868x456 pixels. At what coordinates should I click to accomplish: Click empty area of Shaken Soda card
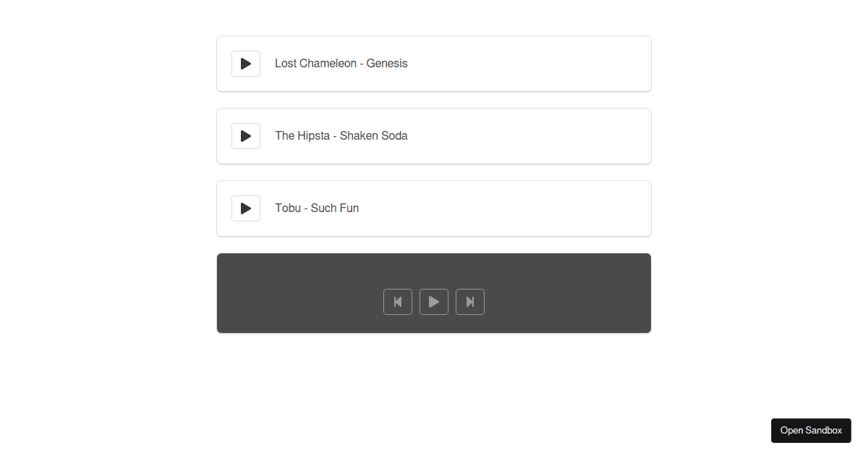528,136
